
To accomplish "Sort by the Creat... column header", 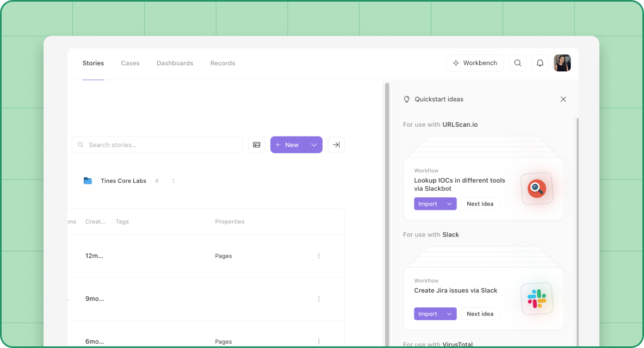I will point(95,222).
